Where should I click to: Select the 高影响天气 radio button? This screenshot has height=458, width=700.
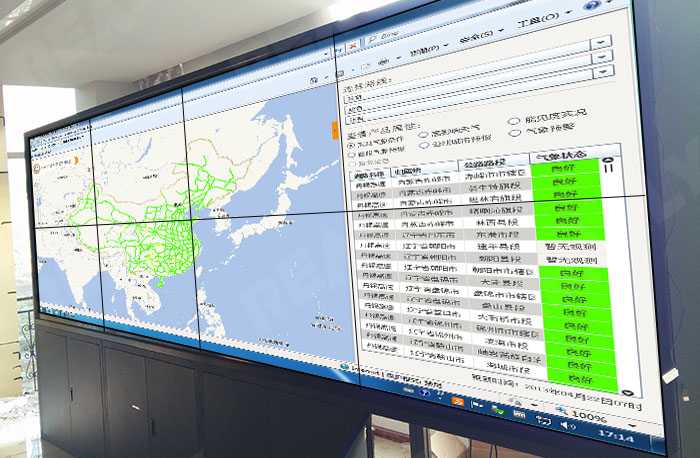(422, 135)
